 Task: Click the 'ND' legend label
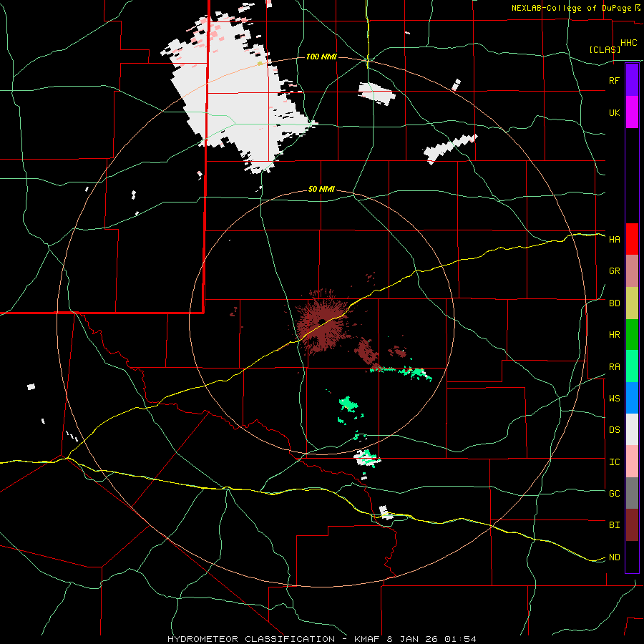(x=614, y=557)
